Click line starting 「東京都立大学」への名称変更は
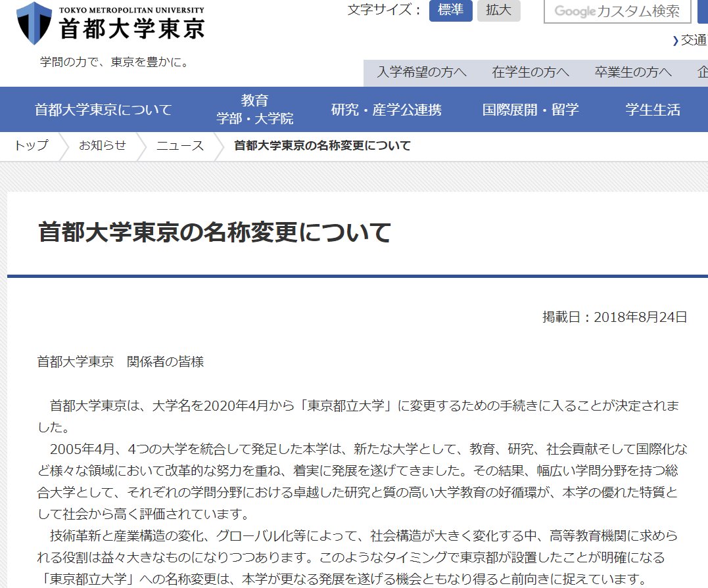 (342, 579)
